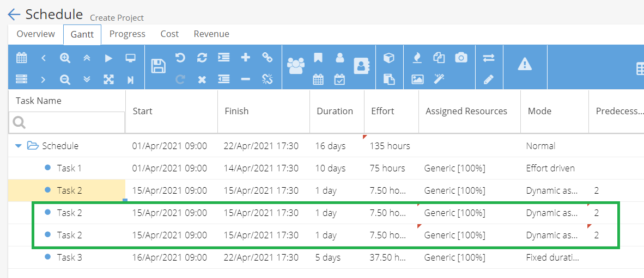Click the flame baseline icon
The height and width of the screenshot is (278, 644).
[417, 58]
